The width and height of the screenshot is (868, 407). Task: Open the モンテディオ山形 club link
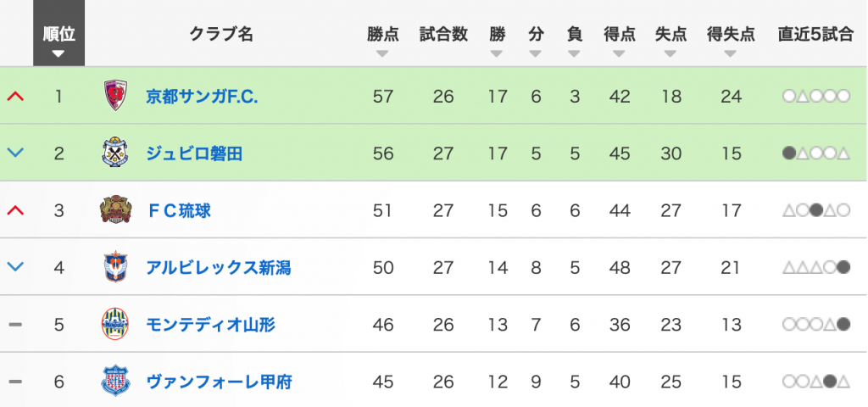[x=210, y=325]
